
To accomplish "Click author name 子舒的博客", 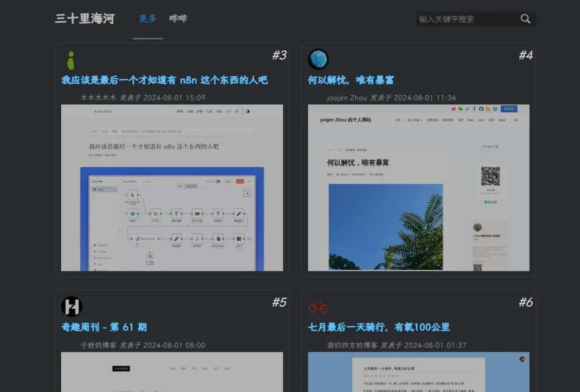I will (x=99, y=345).
